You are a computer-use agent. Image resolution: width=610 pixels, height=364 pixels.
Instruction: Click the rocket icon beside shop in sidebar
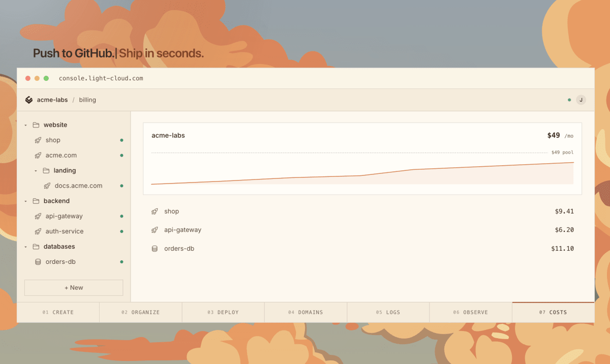click(38, 140)
